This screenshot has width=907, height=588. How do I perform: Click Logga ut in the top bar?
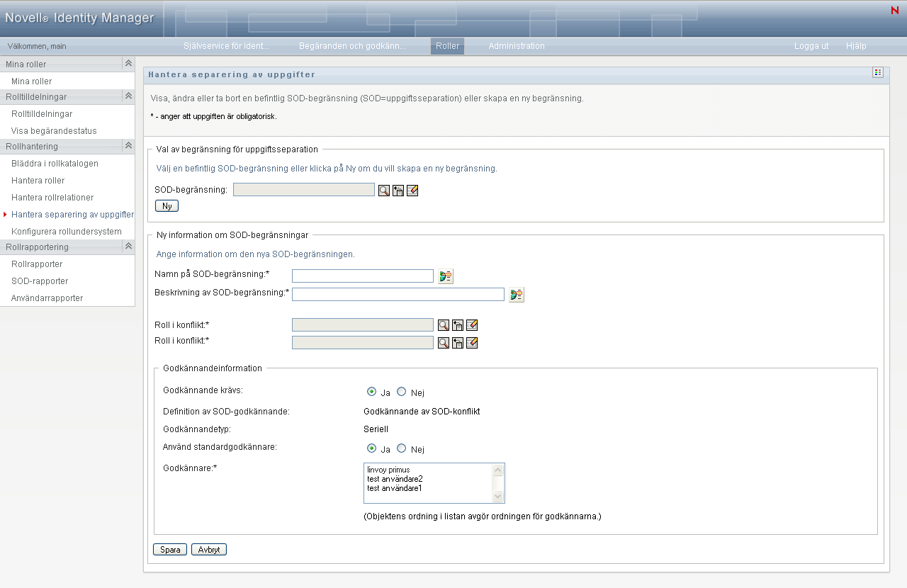coord(811,46)
